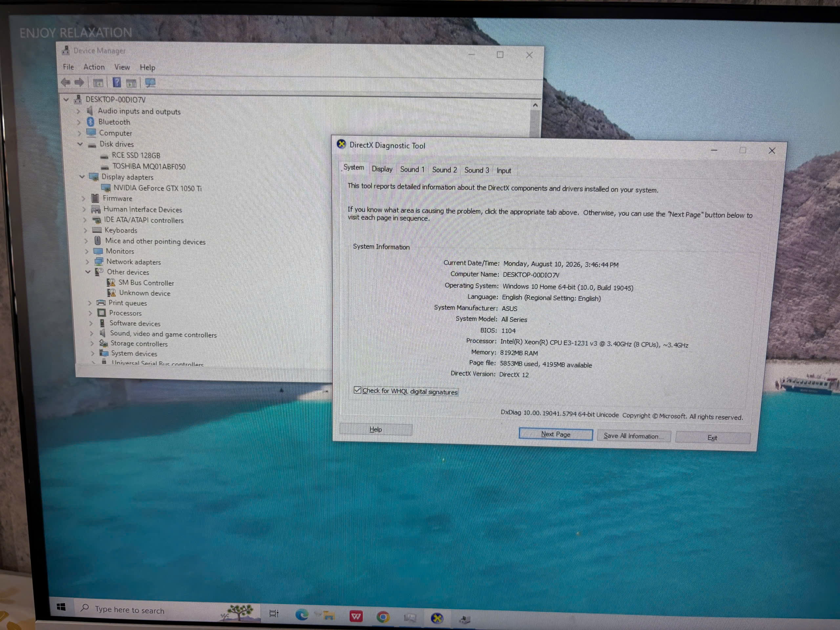This screenshot has width=840, height=630.
Task: Click the blue Help toolbar icon in Device Manager
Action: click(117, 82)
